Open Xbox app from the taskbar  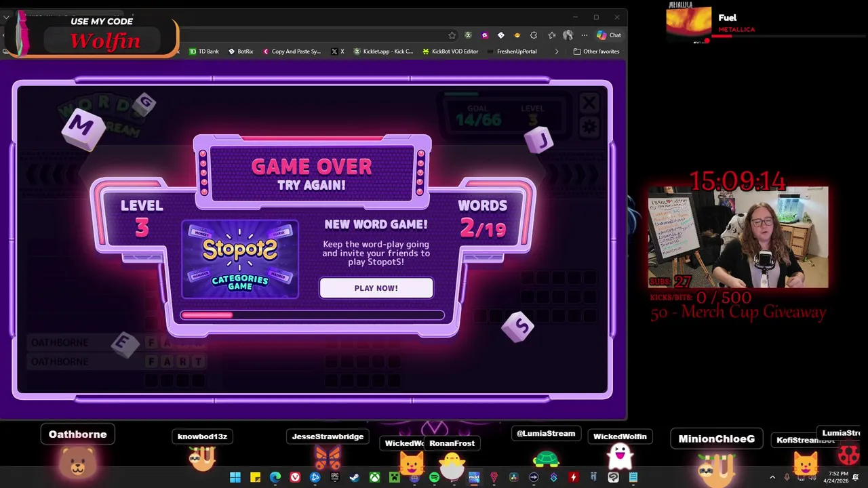(374, 478)
